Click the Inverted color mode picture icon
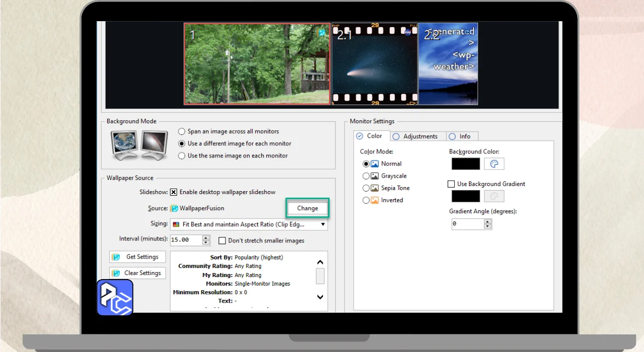644x352 pixels. click(x=374, y=200)
